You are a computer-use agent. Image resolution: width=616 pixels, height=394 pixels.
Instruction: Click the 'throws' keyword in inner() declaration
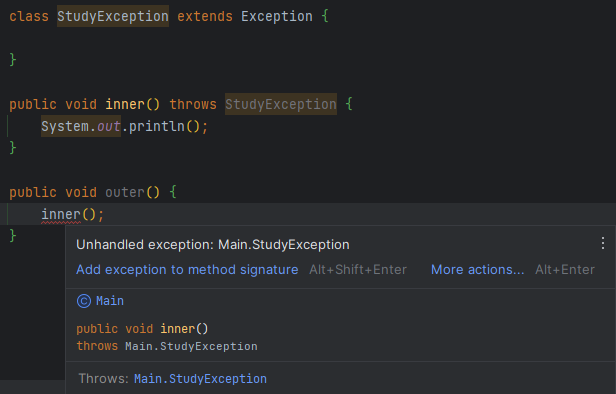click(x=193, y=104)
